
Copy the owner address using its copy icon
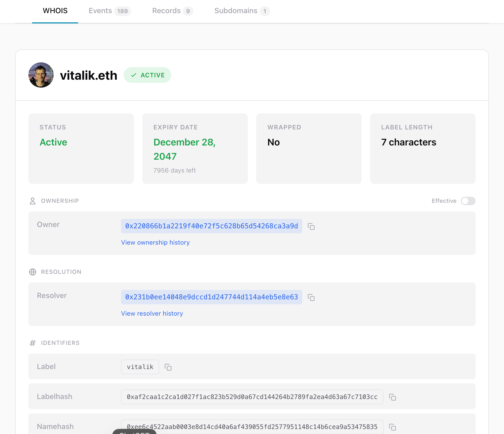tap(311, 226)
